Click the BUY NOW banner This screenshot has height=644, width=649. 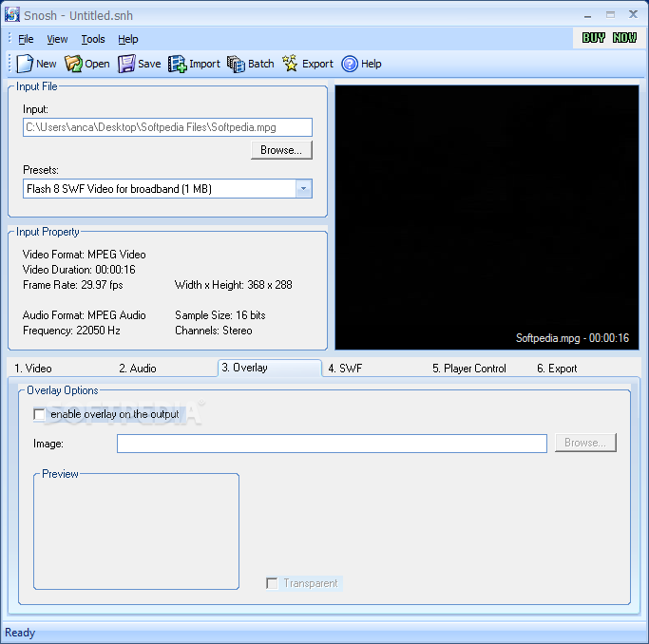click(x=609, y=38)
